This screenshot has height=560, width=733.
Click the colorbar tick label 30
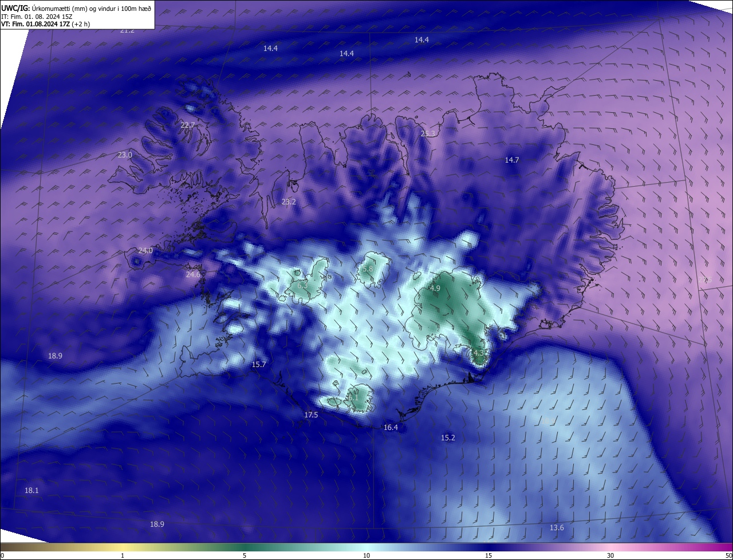click(x=610, y=555)
